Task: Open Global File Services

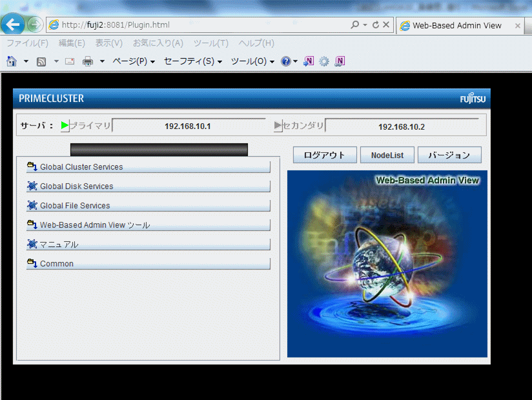Action: coord(148,205)
